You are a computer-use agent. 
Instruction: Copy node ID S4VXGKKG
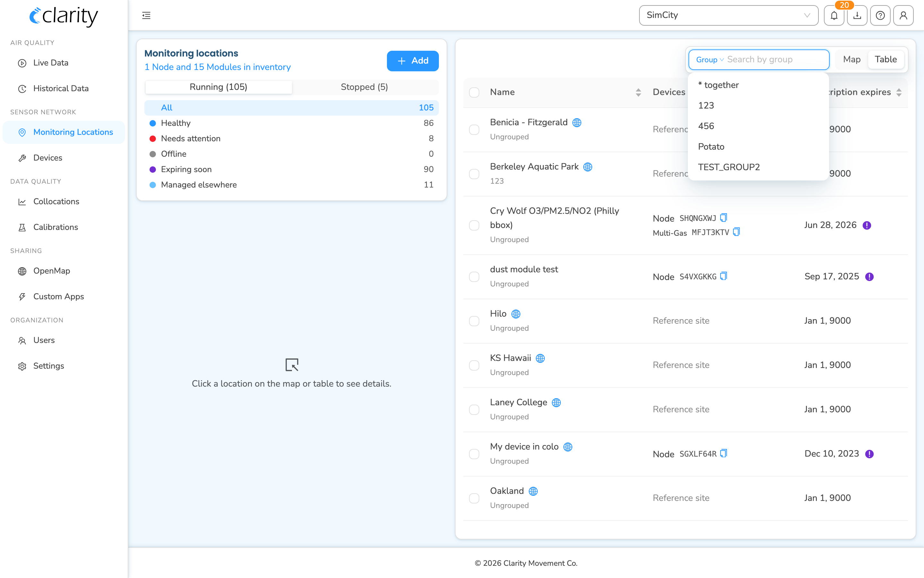[x=723, y=276]
